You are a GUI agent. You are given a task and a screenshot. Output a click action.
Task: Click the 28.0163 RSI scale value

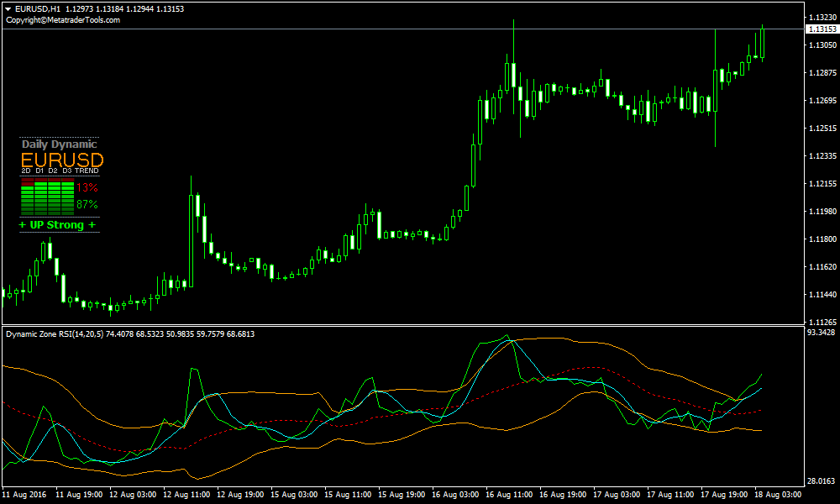coord(821,481)
